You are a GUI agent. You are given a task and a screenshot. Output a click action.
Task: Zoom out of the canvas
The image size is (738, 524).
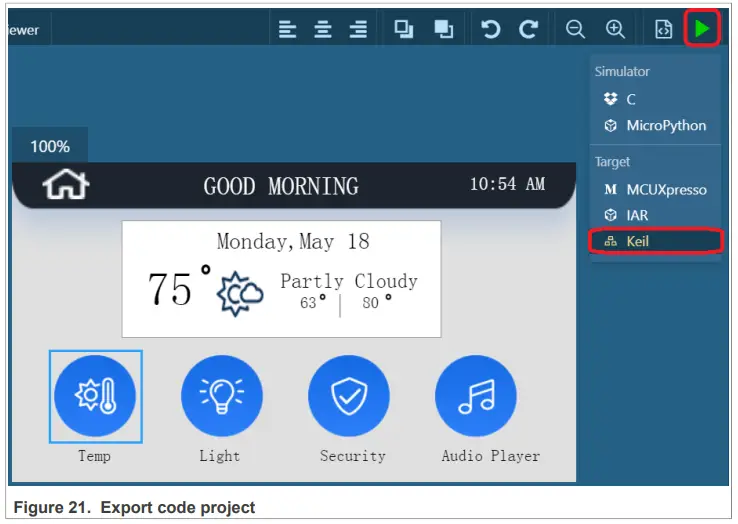click(x=575, y=29)
